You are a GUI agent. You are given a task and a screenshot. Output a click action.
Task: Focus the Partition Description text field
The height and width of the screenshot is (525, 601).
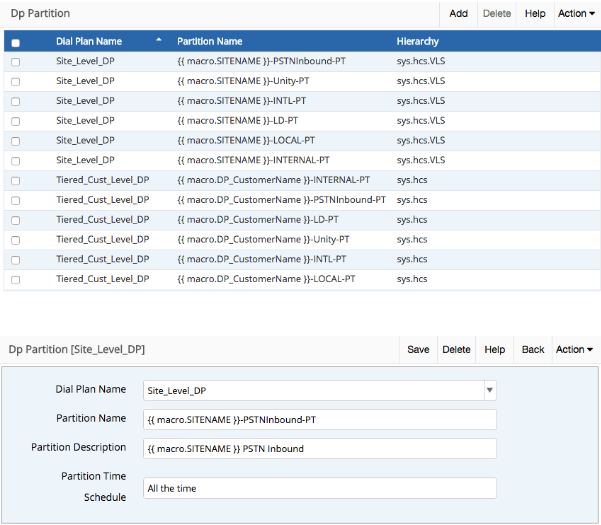[x=319, y=449]
